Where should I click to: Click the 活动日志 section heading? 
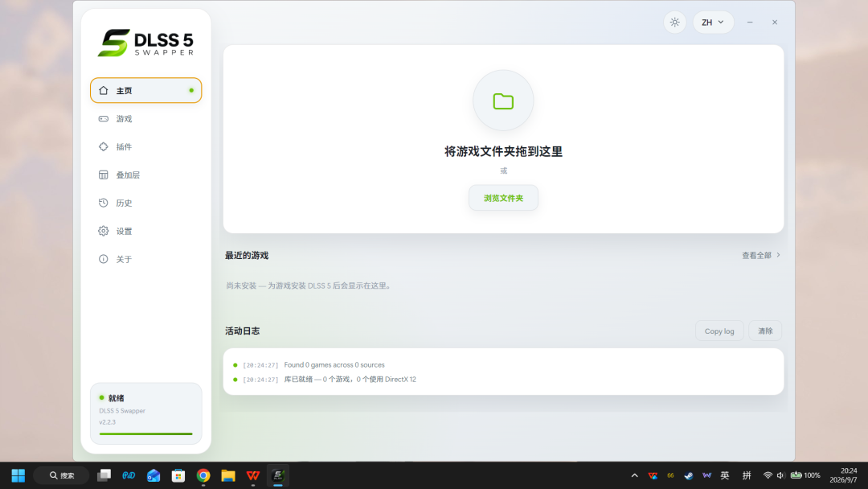tap(242, 331)
